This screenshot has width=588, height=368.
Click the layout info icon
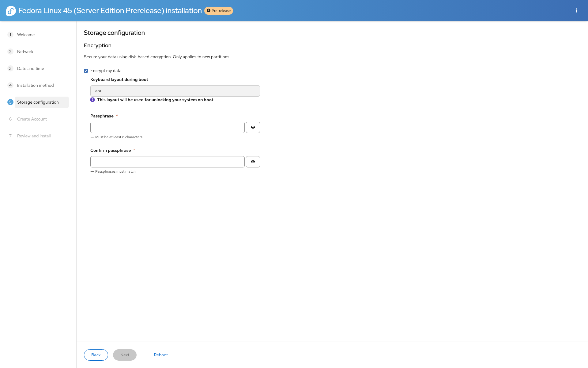pos(92,100)
